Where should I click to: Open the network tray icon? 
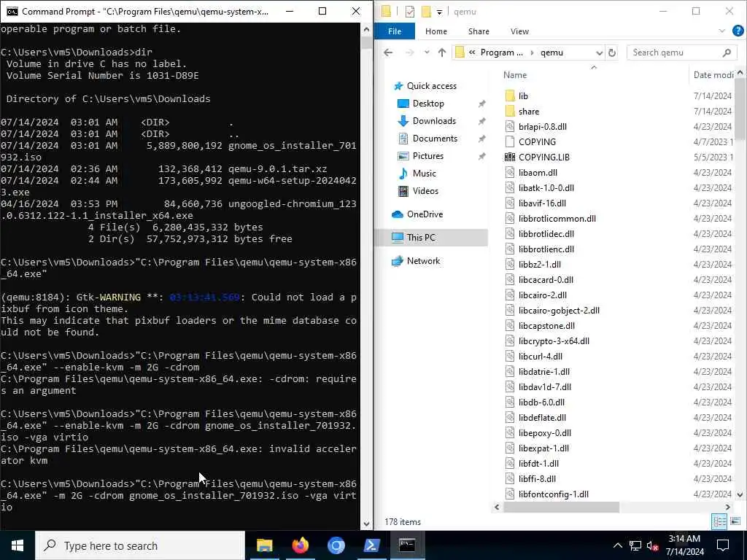635,545
